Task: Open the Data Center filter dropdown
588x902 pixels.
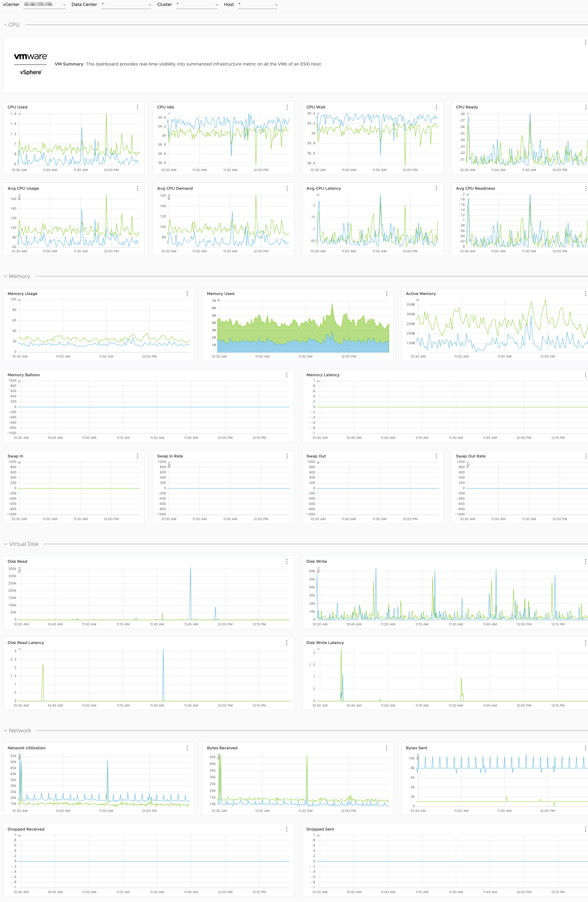Action: [126, 5]
